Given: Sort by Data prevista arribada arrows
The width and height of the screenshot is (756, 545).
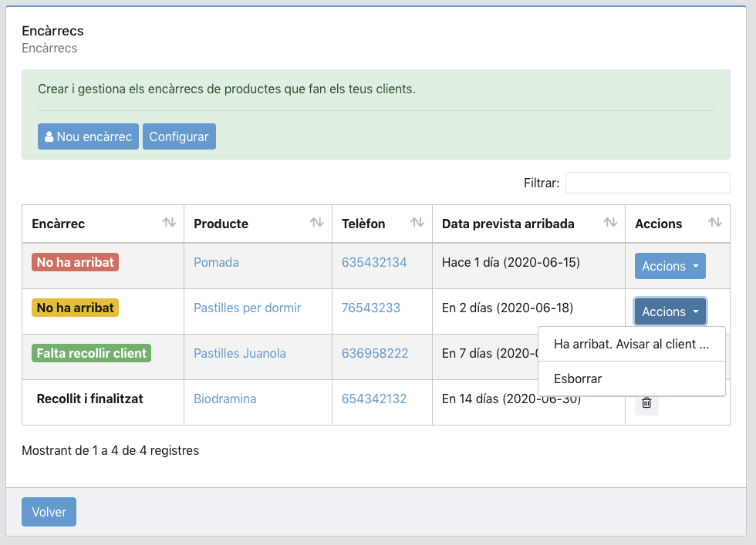Looking at the screenshot, I should click(x=610, y=223).
